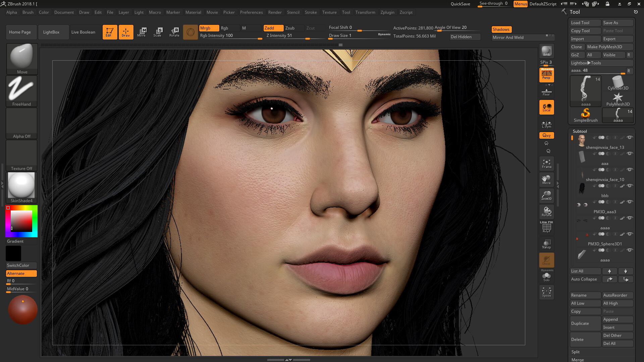Select the Draw mode button
The height and width of the screenshot is (362, 644).
point(126,32)
